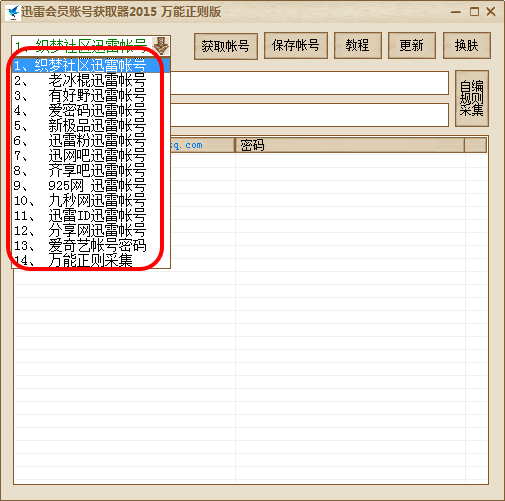Click the 获取帐号 button
Viewport: 505px width, 501px height.
point(226,46)
